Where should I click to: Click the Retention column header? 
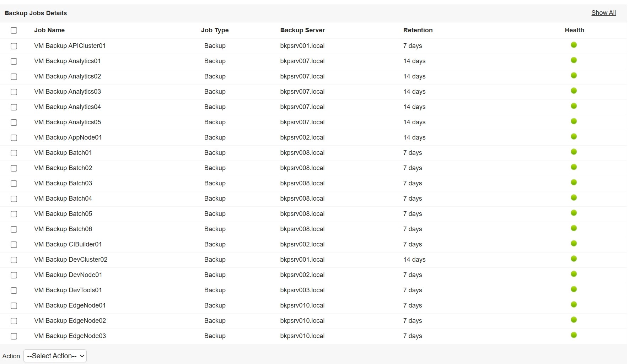[x=418, y=30]
